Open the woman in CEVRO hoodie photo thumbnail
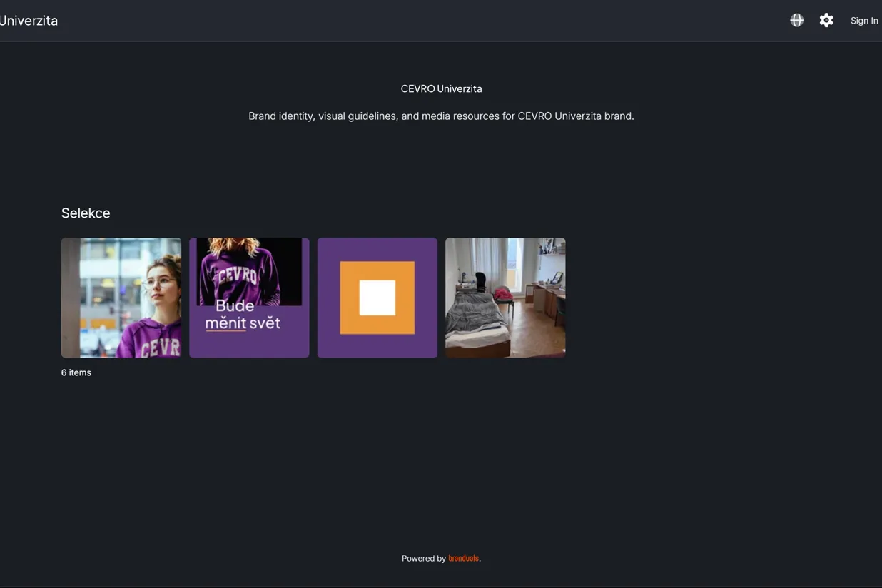Image resolution: width=882 pixels, height=588 pixels. click(121, 298)
